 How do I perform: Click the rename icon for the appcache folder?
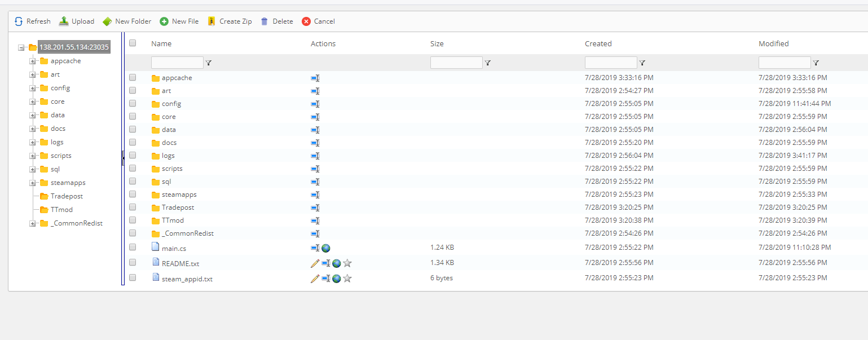coord(315,78)
